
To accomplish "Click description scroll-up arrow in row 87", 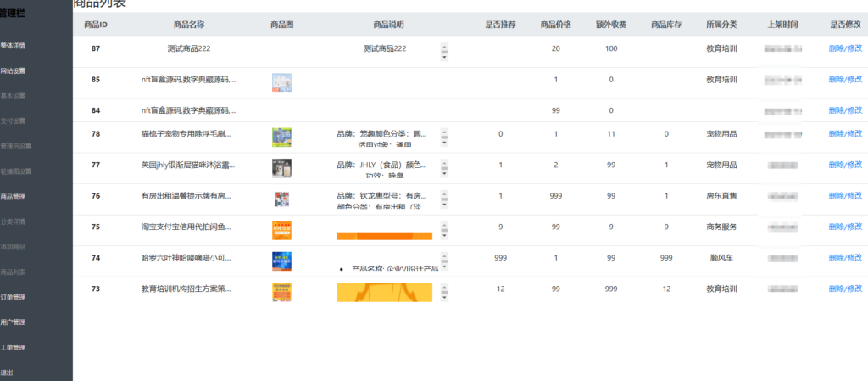I will tap(444, 47).
